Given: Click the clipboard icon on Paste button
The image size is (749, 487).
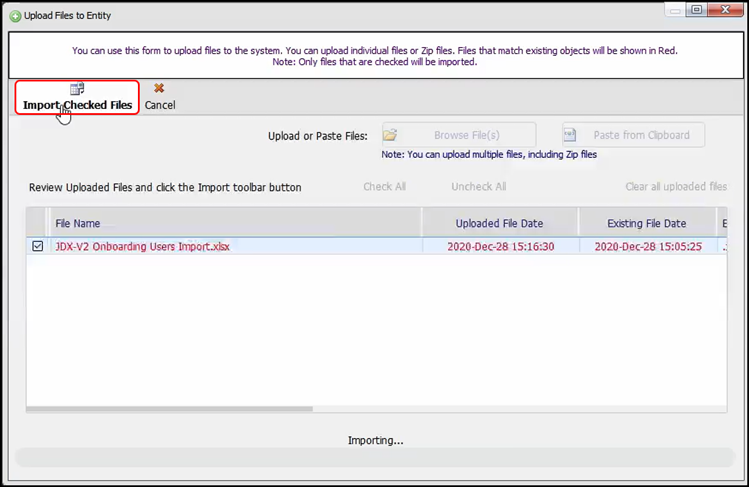Looking at the screenshot, I should pyautogui.click(x=571, y=135).
